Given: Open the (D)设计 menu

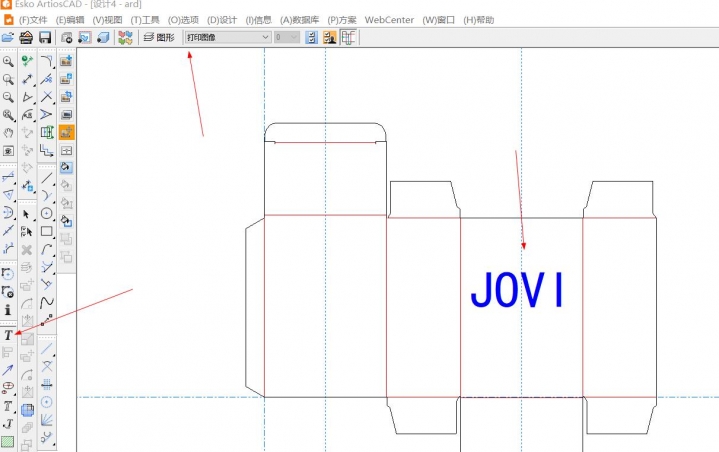Looking at the screenshot, I should tap(222, 19).
